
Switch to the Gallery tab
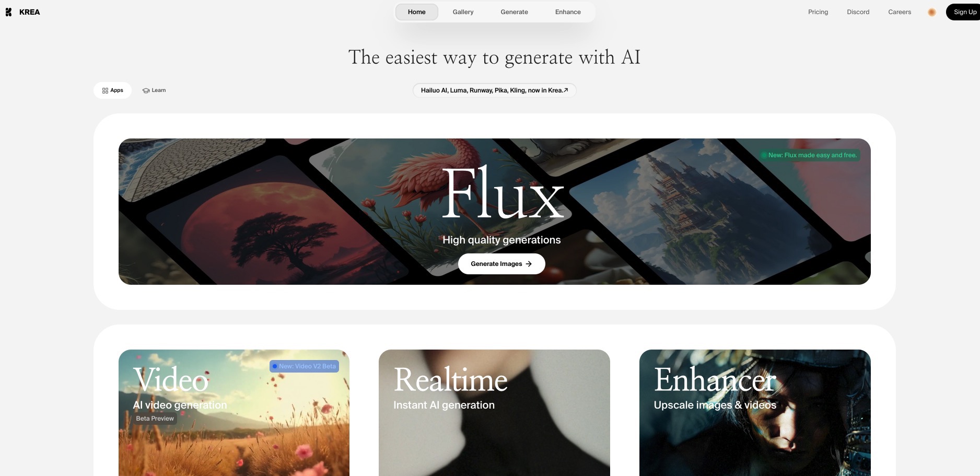(x=463, y=12)
